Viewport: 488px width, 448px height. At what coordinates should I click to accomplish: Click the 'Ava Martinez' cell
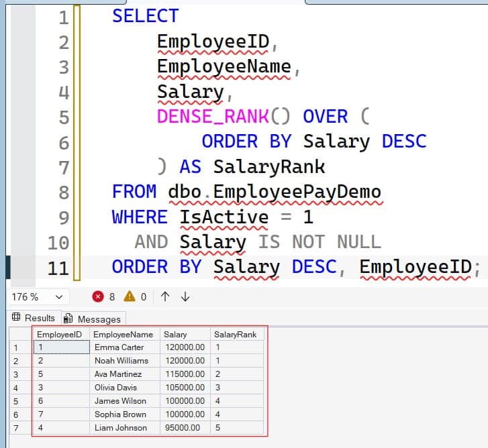point(125,374)
